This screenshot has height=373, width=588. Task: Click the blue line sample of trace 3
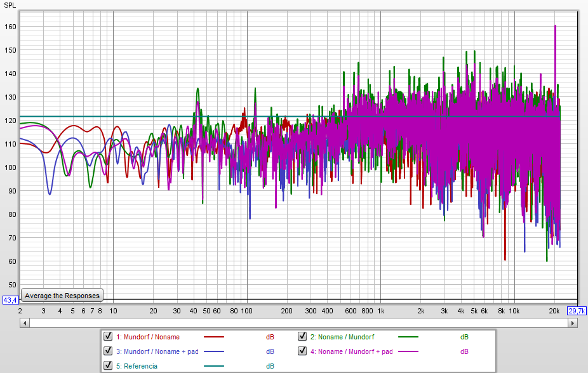point(214,351)
